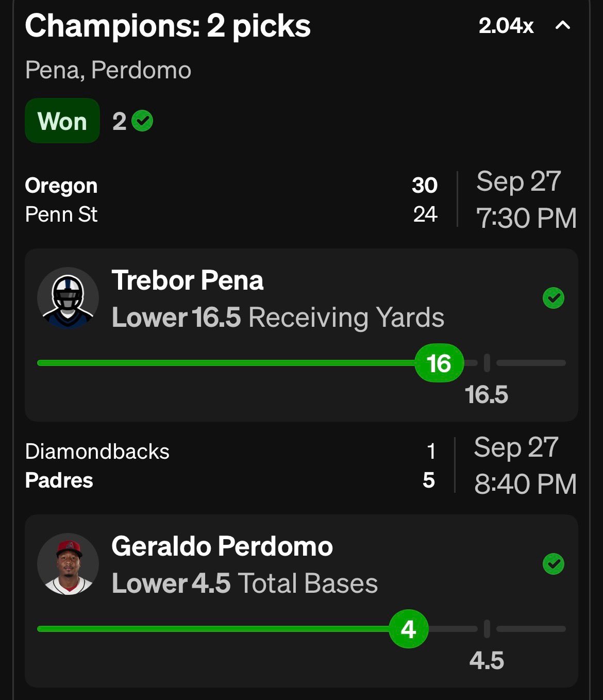Open the Trebor Pena player name
This screenshot has height=700, width=603.
click(x=188, y=280)
